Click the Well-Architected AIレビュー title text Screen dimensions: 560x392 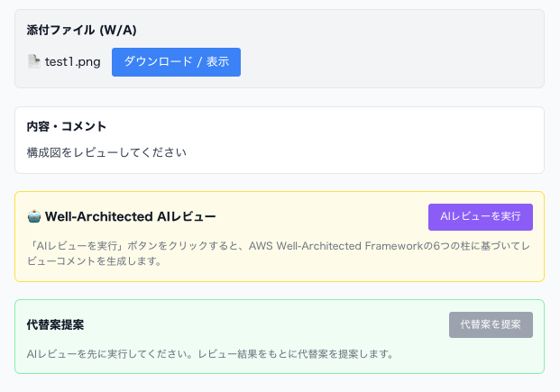(x=130, y=217)
